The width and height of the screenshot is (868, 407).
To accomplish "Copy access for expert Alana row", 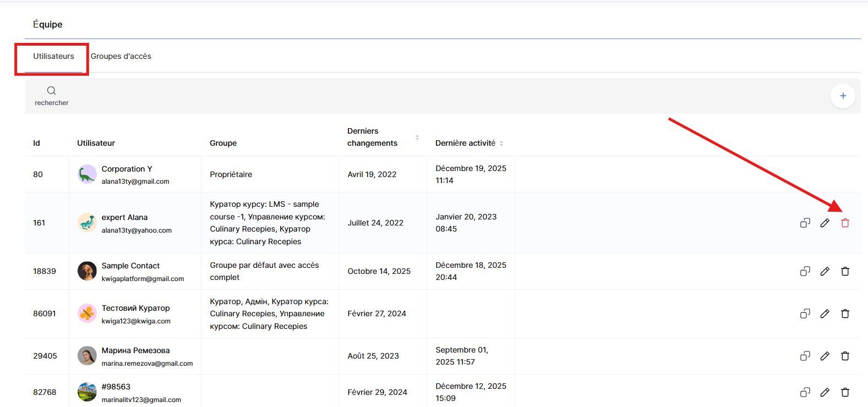I will 805,223.
